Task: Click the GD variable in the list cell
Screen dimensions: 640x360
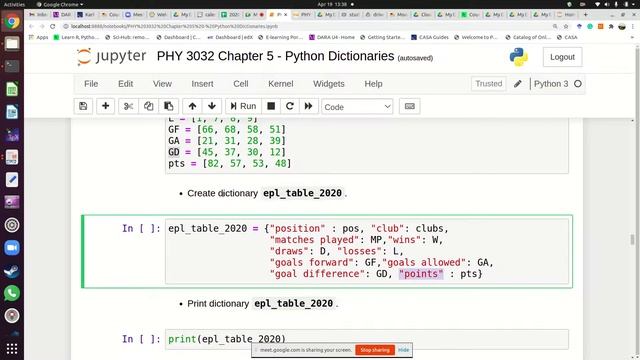Action: pos(174,152)
